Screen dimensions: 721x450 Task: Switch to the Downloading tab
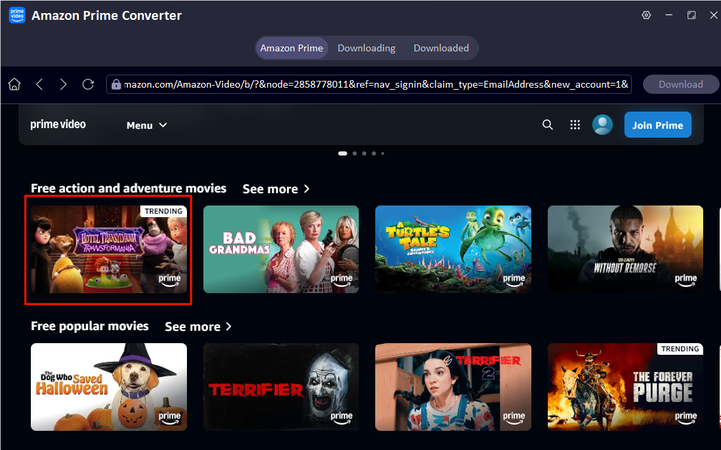tap(366, 48)
